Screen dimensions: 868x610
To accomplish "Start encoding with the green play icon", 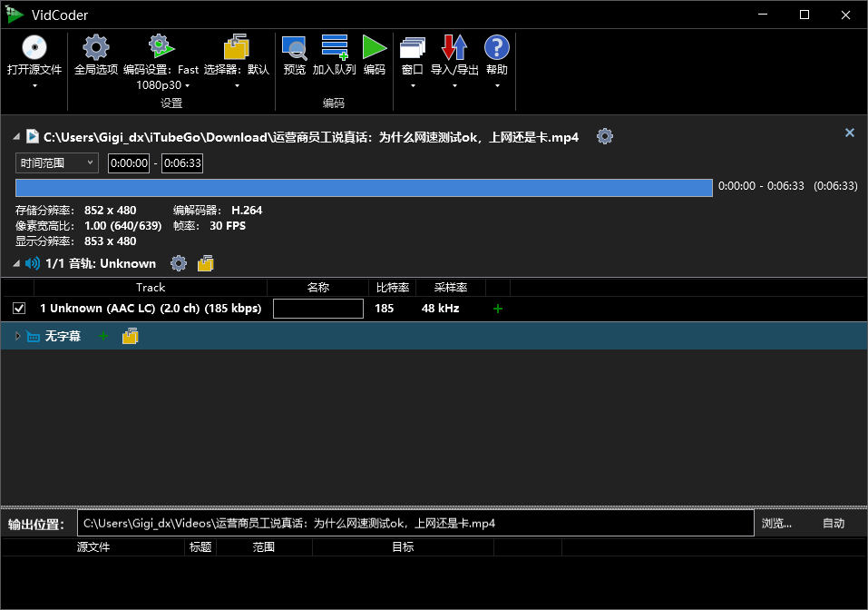I will 375,46.
